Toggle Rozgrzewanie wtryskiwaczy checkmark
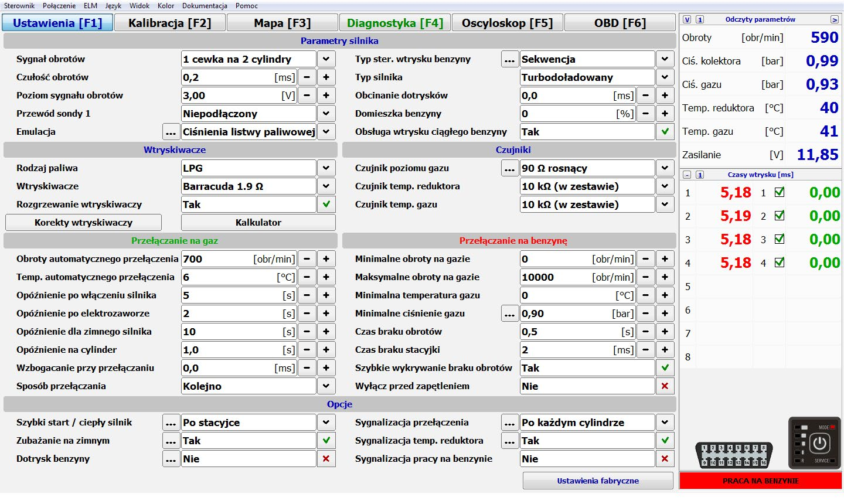844x504 pixels. 326,205
